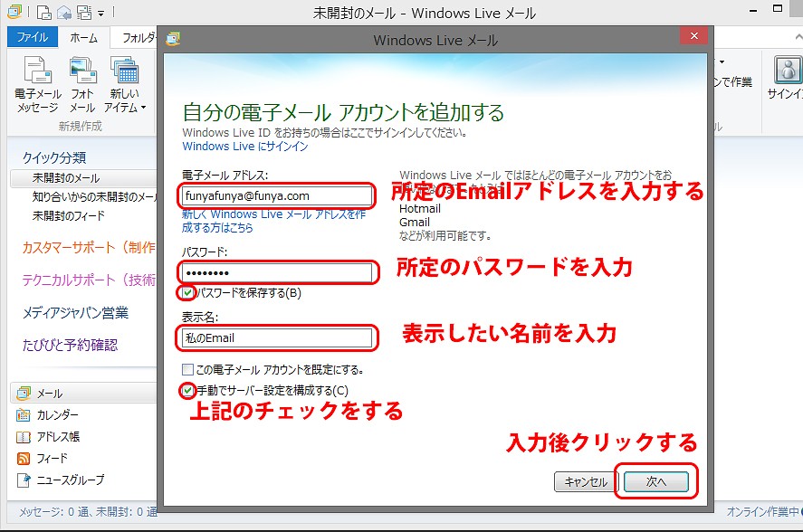Screen dimensions: 803x532
Task: Click the 次へ button
Action: (x=656, y=482)
